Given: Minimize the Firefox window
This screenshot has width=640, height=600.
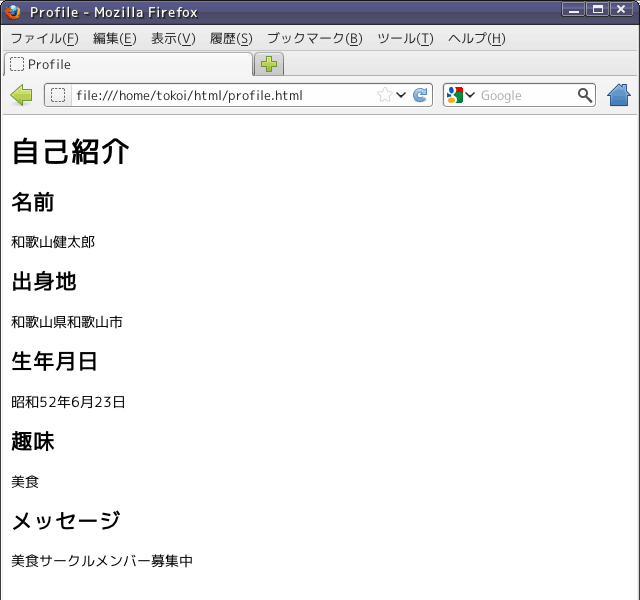Looking at the screenshot, I should (x=573, y=9).
